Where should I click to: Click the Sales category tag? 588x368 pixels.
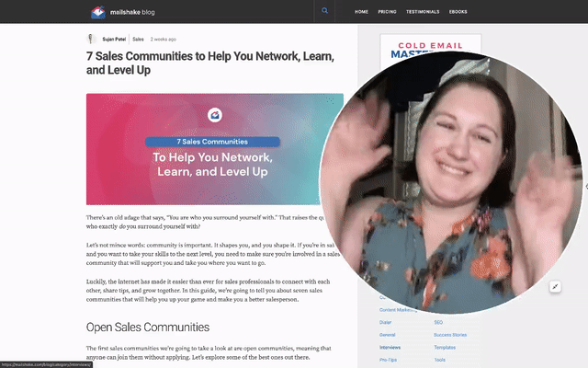[138, 39]
